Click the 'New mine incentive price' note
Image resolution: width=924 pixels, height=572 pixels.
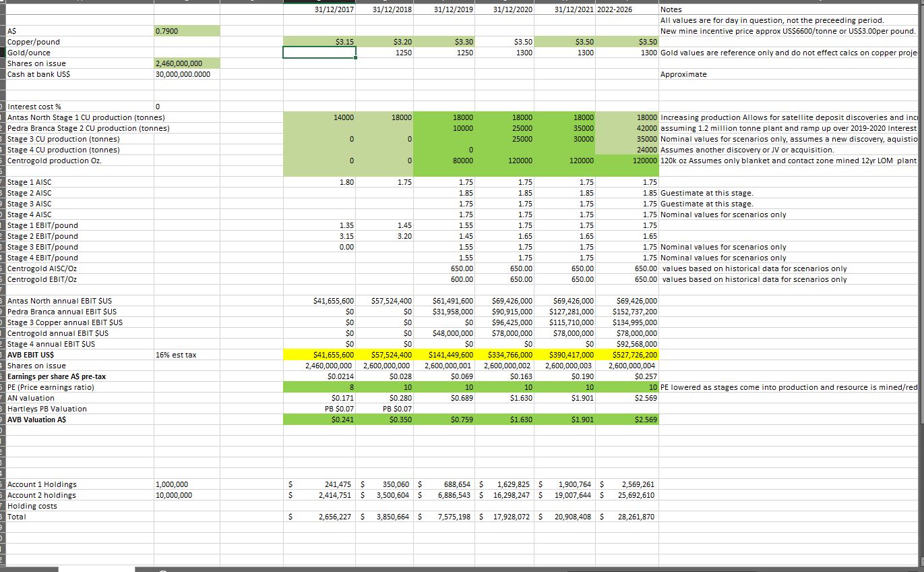[789, 31]
